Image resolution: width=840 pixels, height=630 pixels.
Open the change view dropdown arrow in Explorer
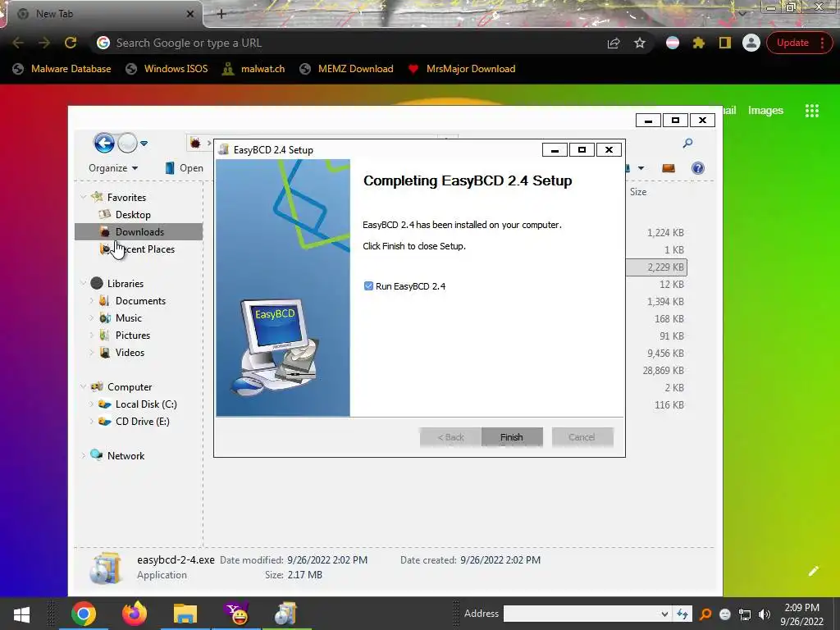641,168
